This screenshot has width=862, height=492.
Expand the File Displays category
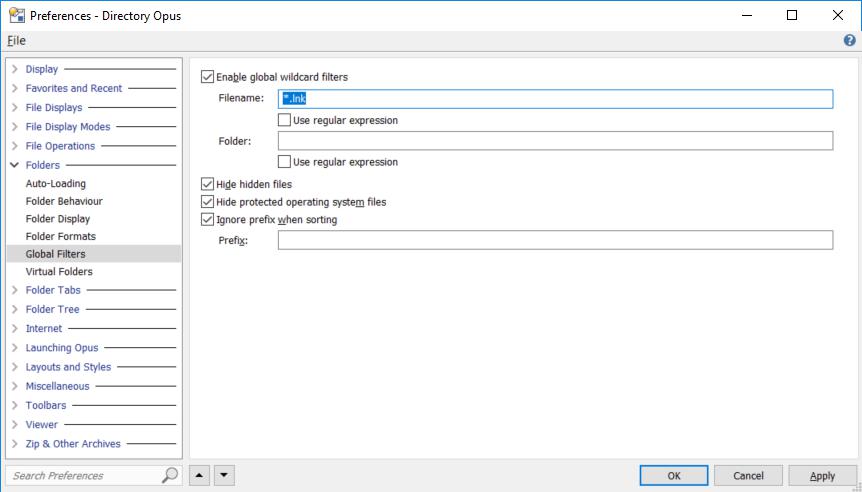point(15,108)
